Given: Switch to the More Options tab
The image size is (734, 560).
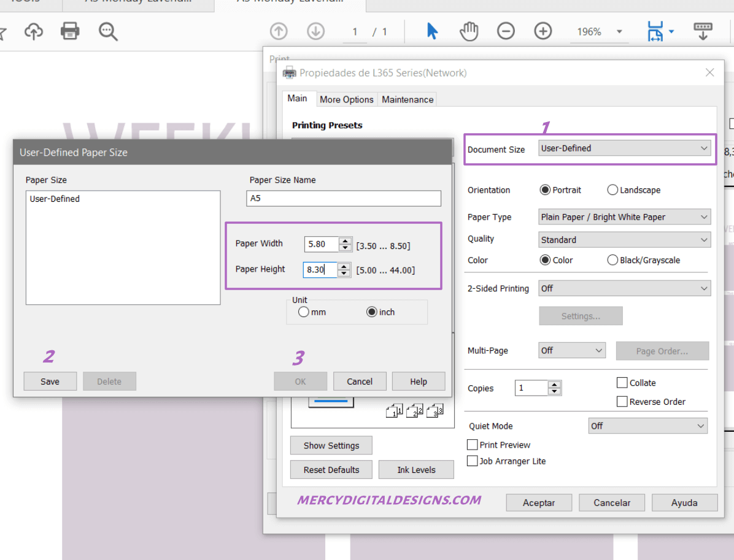Looking at the screenshot, I should [346, 99].
